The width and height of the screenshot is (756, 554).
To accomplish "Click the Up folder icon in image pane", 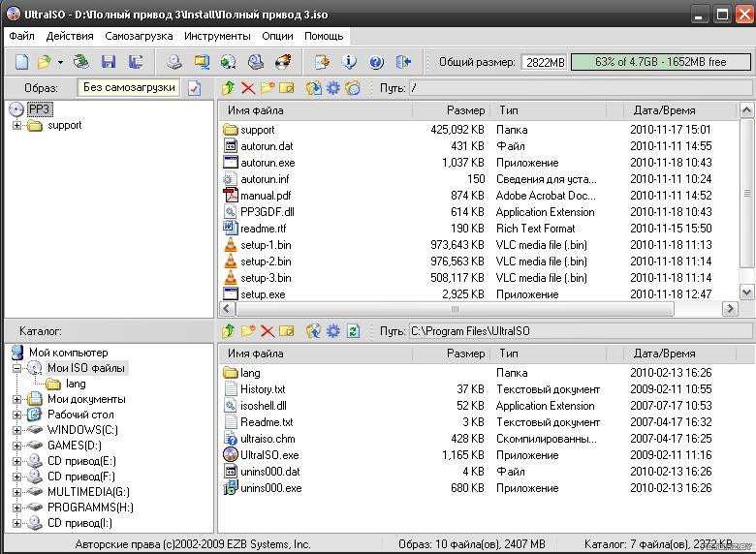I will point(228,88).
